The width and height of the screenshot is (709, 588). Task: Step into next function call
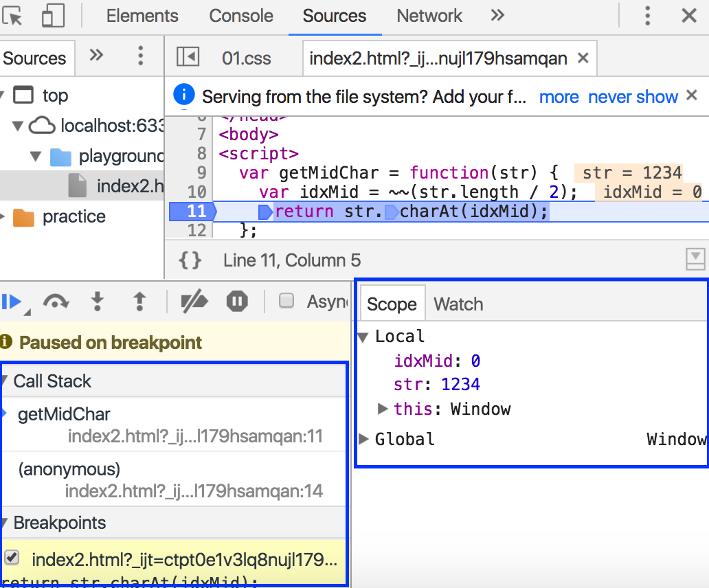pos(98,302)
